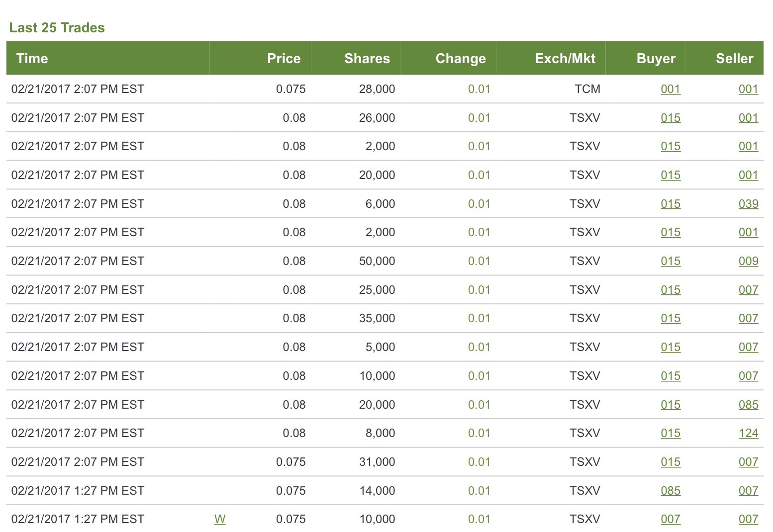The image size is (773, 532).
Task: Open seller 001 link in the 2:07 PM TCM trade
Action: (x=748, y=89)
